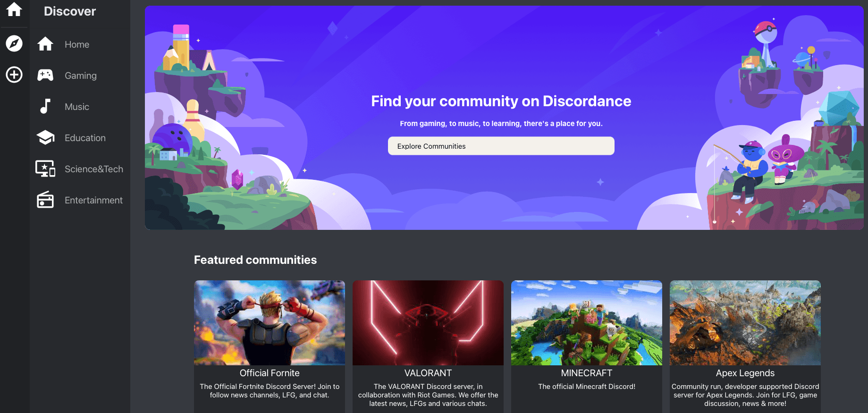Click the Science&Tech monitor icon
This screenshot has width=868, height=413.
(x=45, y=169)
